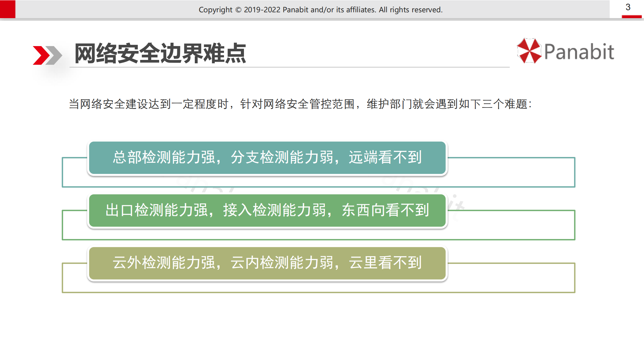Click the red double-chevron title icon
This screenshot has width=644, height=349.
click(x=47, y=55)
